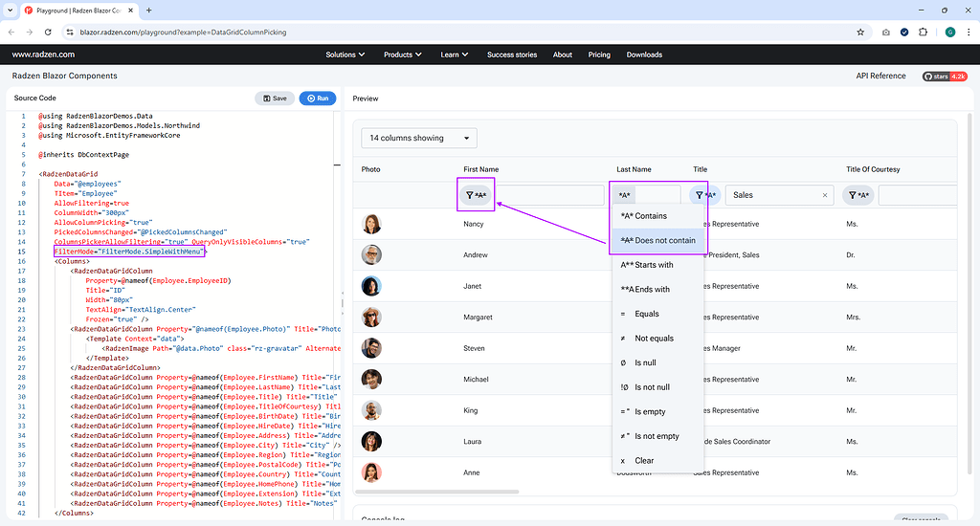Click the first name Margaret cell
Screen dimensions: 980x526
coord(478,318)
